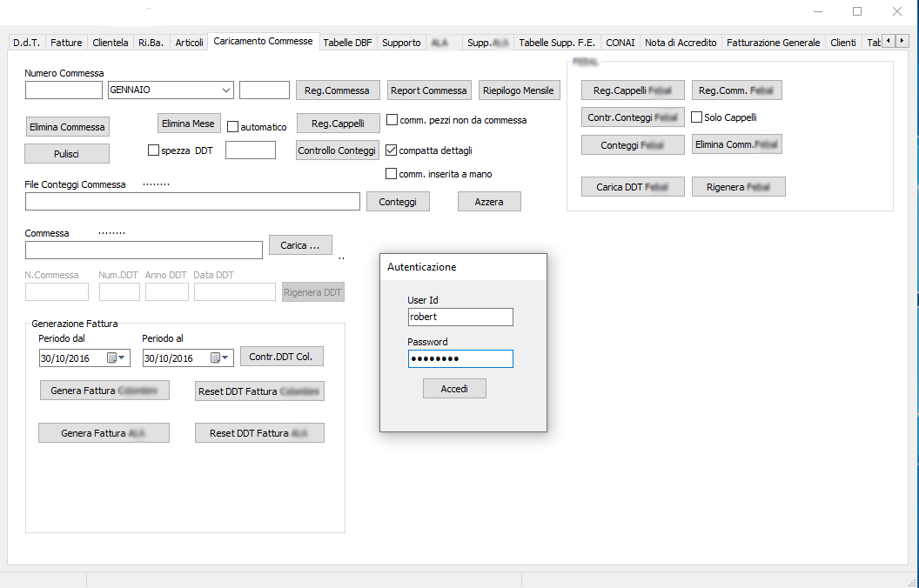Open Tabelle DBF tab
Viewport: 919px width, 588px height.
(347, 43)
